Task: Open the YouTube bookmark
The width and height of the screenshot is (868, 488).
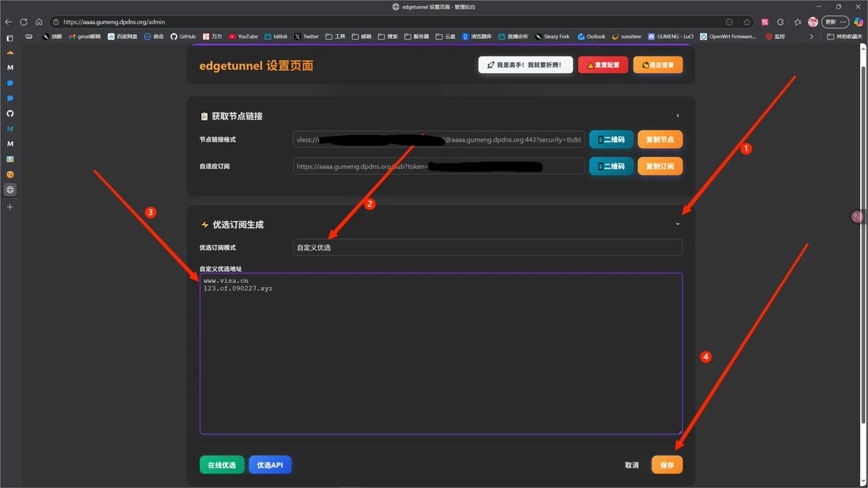Action: [x=243, y=36]
